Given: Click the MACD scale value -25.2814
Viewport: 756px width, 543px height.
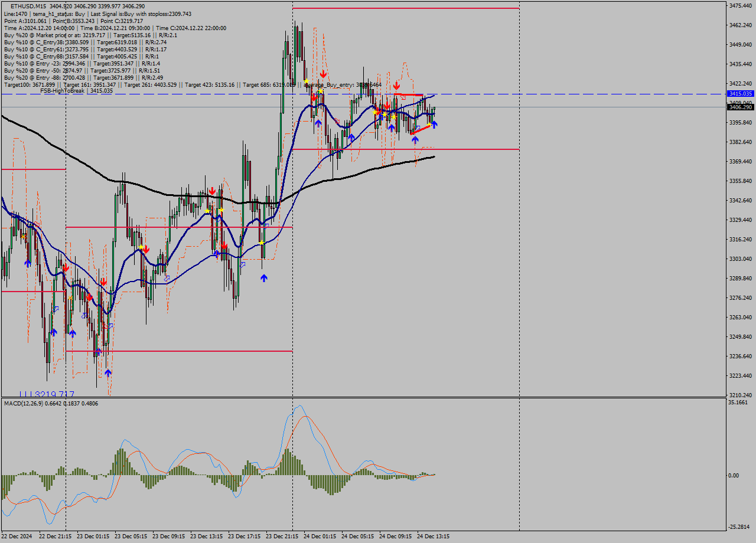Looking at the screenshot, I should (740, 526).
